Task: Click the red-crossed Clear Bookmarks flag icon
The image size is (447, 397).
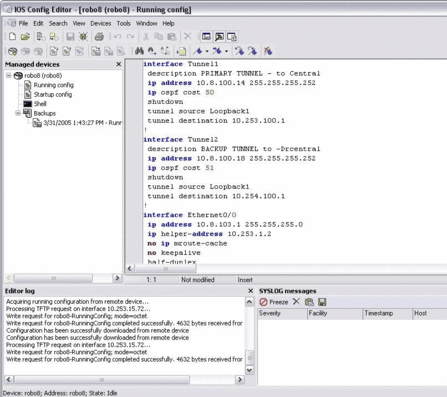Action: pyautogui.click(x=268, y=51)
